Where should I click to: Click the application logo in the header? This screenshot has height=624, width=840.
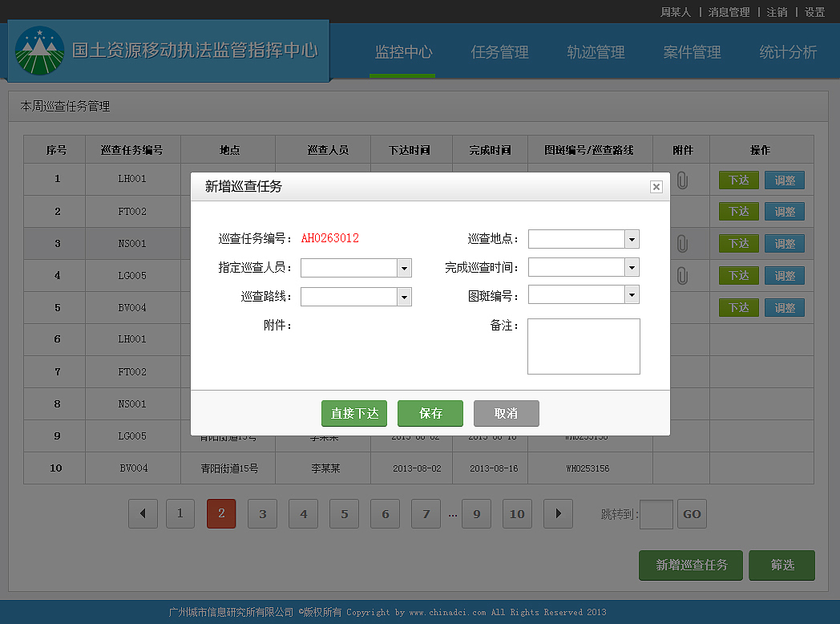[x=39, y=51]
